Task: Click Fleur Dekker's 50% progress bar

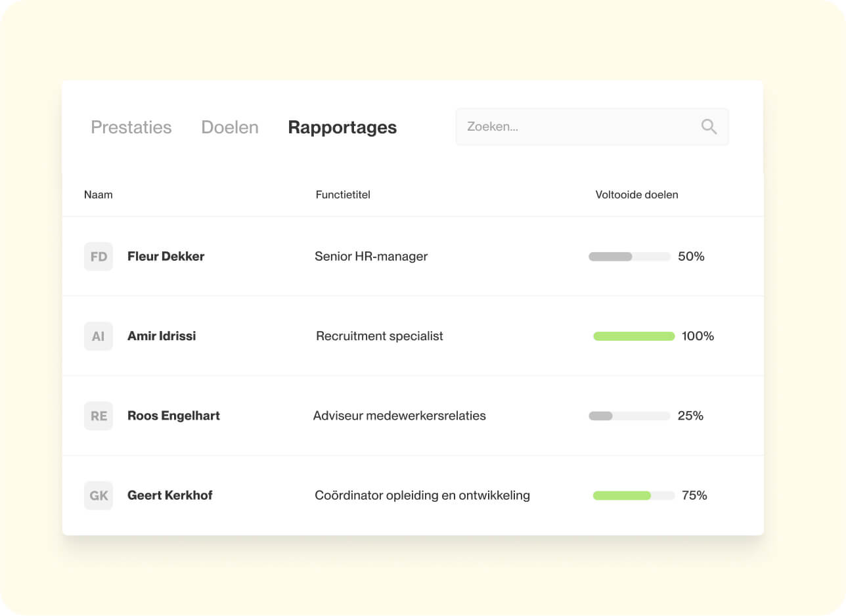Action: coord(629,257)
